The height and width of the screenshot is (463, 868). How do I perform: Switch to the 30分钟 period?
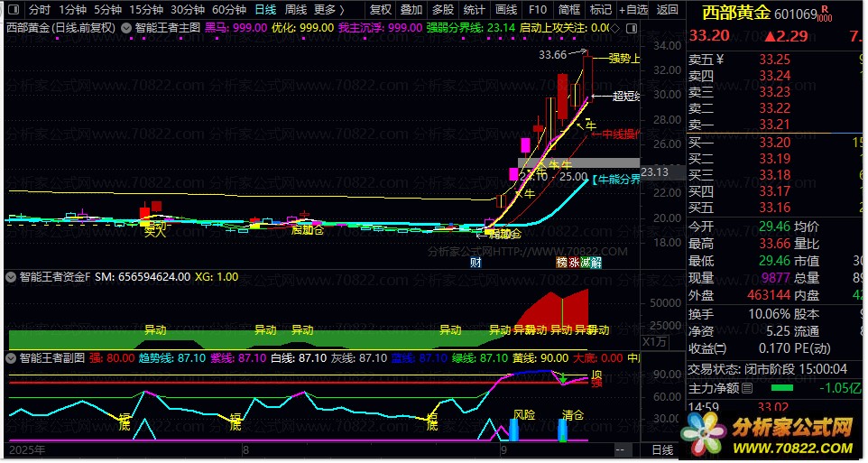(x=188, y=9)
